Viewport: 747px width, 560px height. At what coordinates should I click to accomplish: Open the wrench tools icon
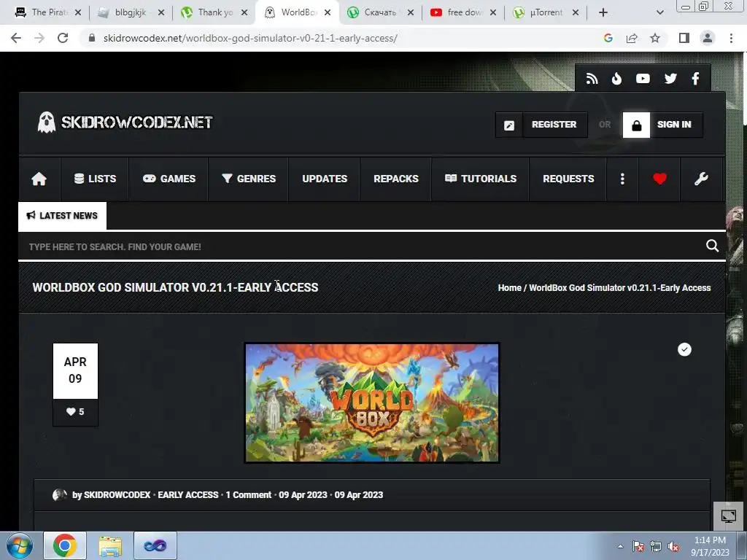[x=701, y=179]
